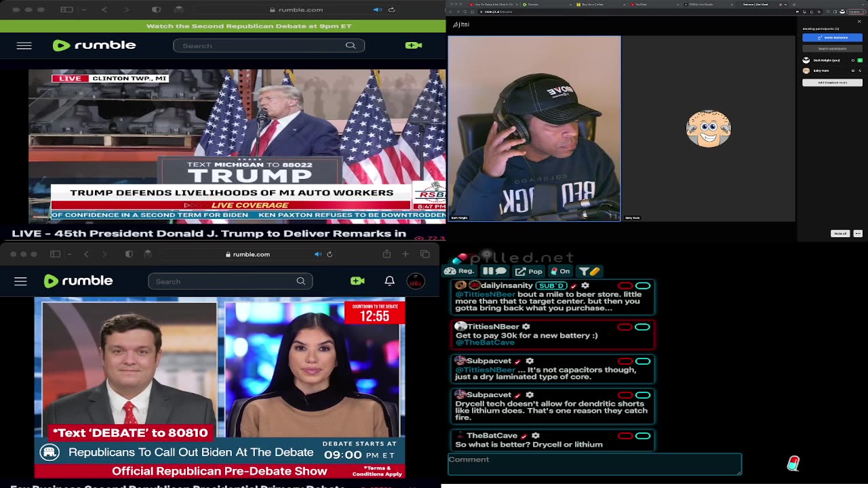Click the Search participants field in Jitsi
Screen dimensions: 868x488
click(832, 48)
